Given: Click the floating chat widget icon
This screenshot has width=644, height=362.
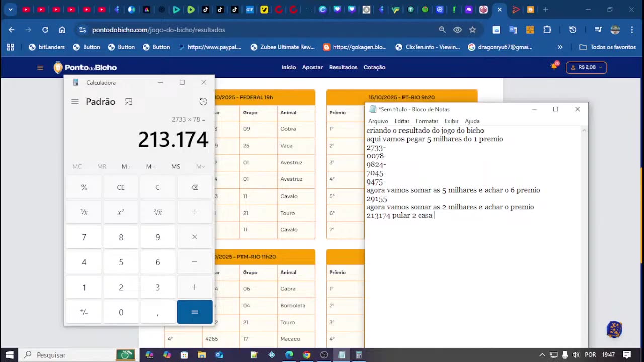Looking at the screenshot, I should click(x=614, y=330).
